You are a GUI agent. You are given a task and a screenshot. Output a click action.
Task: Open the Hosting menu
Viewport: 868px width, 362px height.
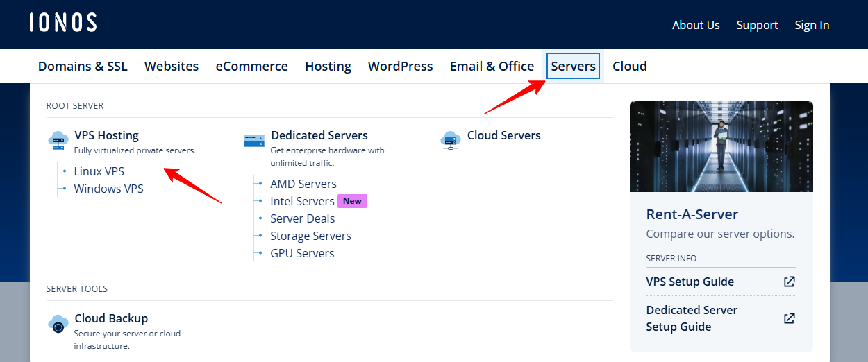coord(328,67)
